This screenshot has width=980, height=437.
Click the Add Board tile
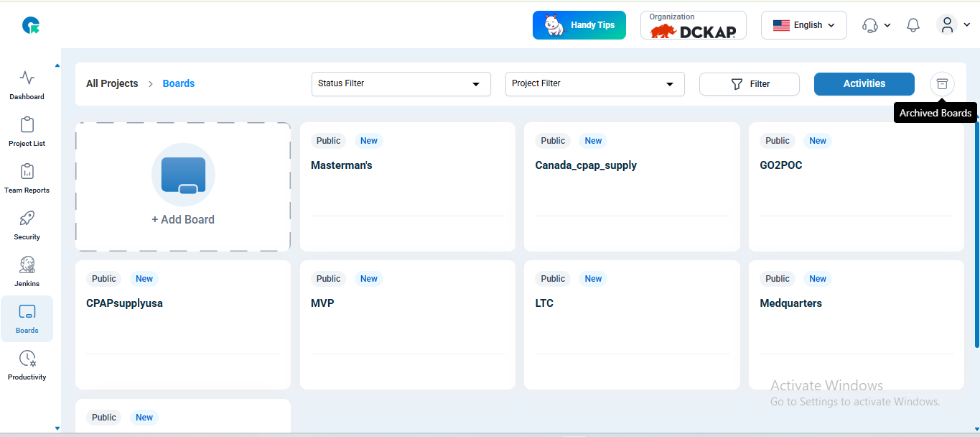click(183, 187)
